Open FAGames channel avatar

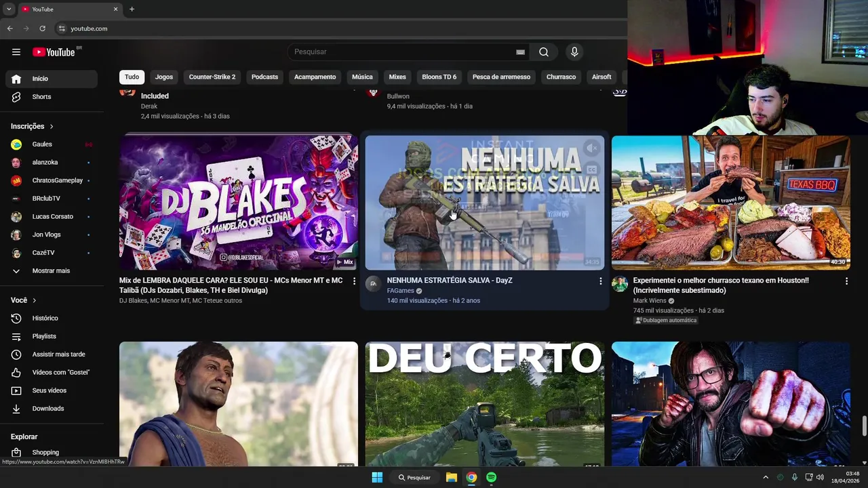[373, 283]
